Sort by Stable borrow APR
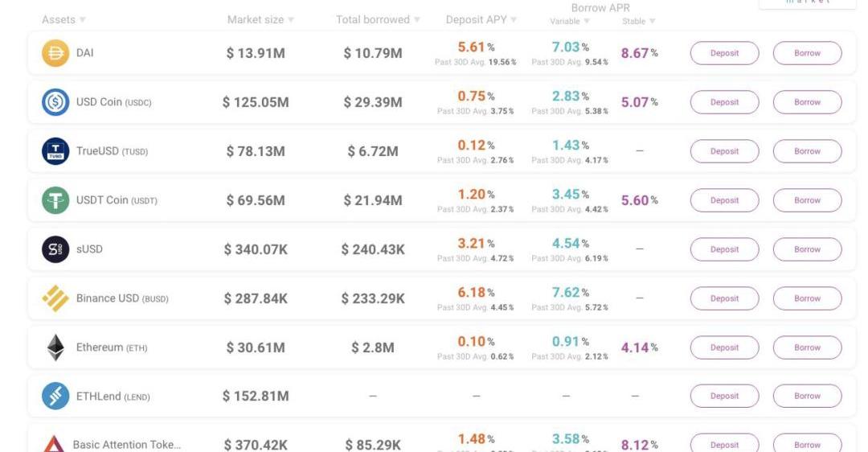The height and width of the screenshot is (452, 868). pos(653,22)
